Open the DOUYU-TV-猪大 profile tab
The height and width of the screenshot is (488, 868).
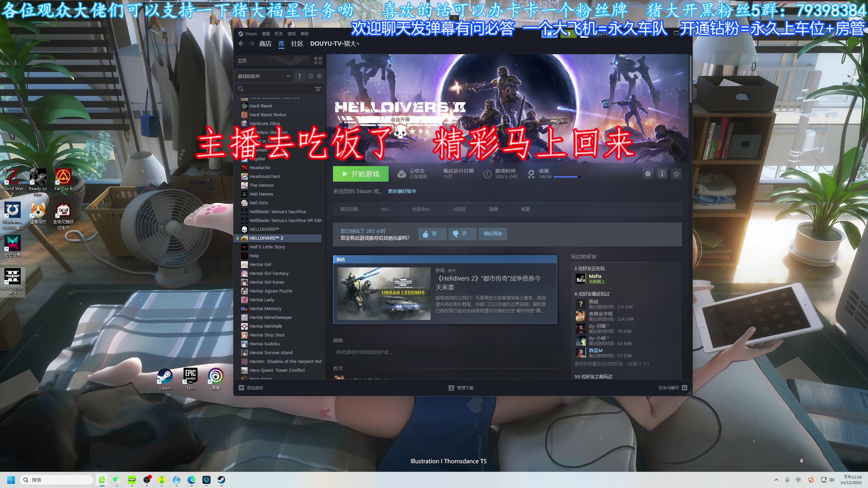(x=335, y=44)
